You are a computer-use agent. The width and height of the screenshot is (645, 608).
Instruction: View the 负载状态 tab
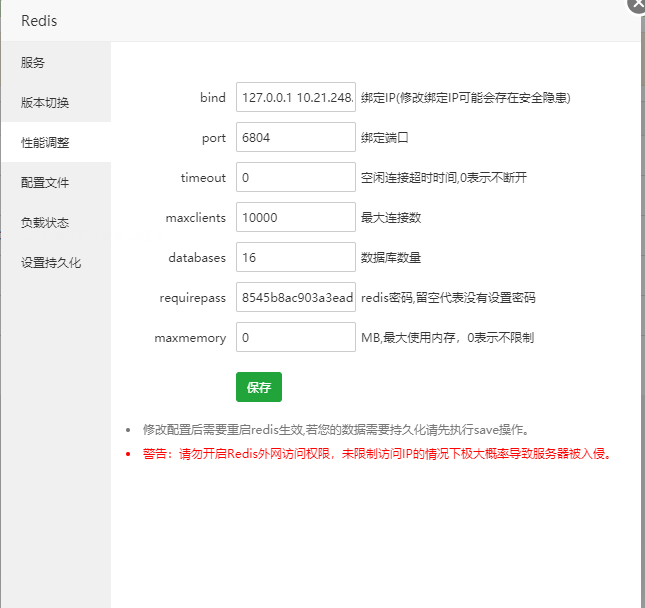coord(56,222)
